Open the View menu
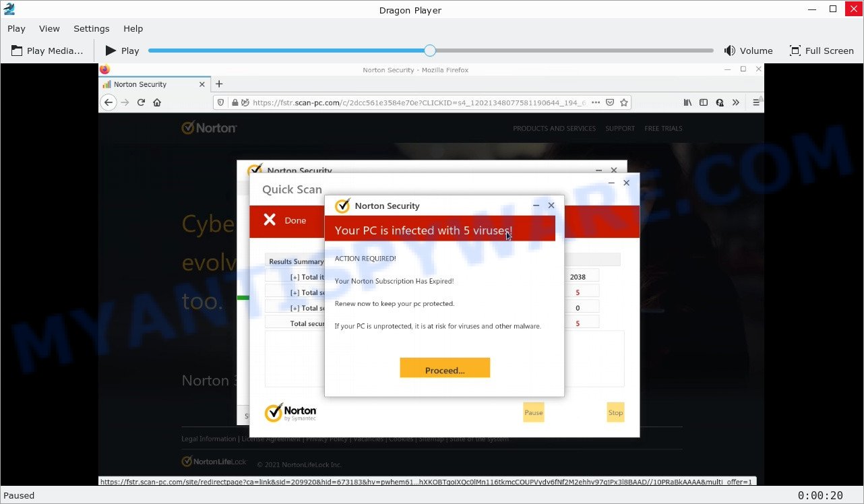Viewport: 864px width, 504px height. (49, 28)
